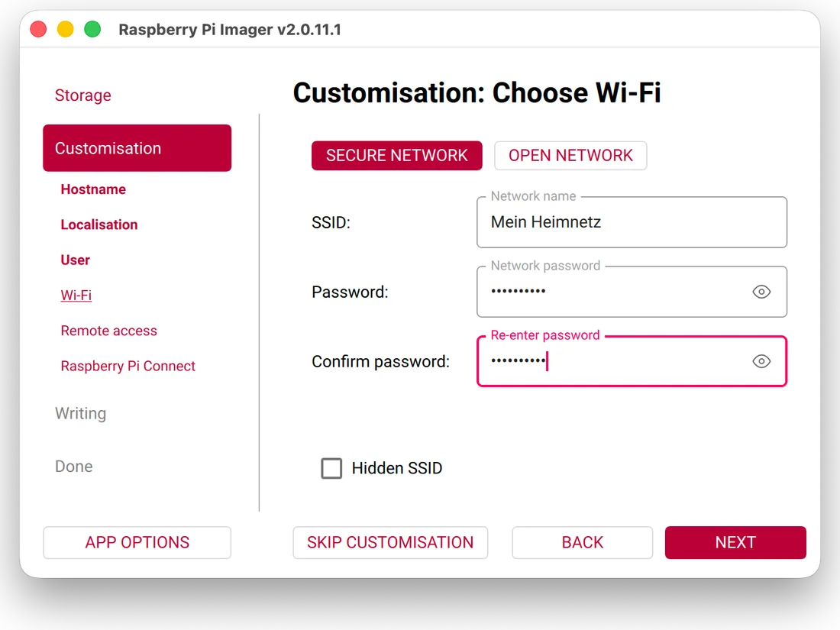840x630 pixels.
Task: Reveal the re-entered password with eye icon
Action: (x=761, y=362)
